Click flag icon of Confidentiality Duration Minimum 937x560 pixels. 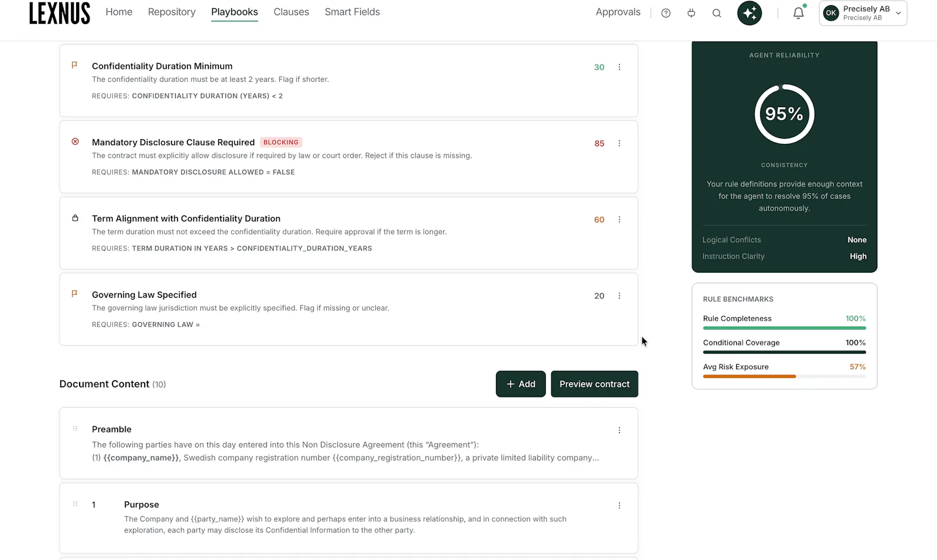point(74,66)
